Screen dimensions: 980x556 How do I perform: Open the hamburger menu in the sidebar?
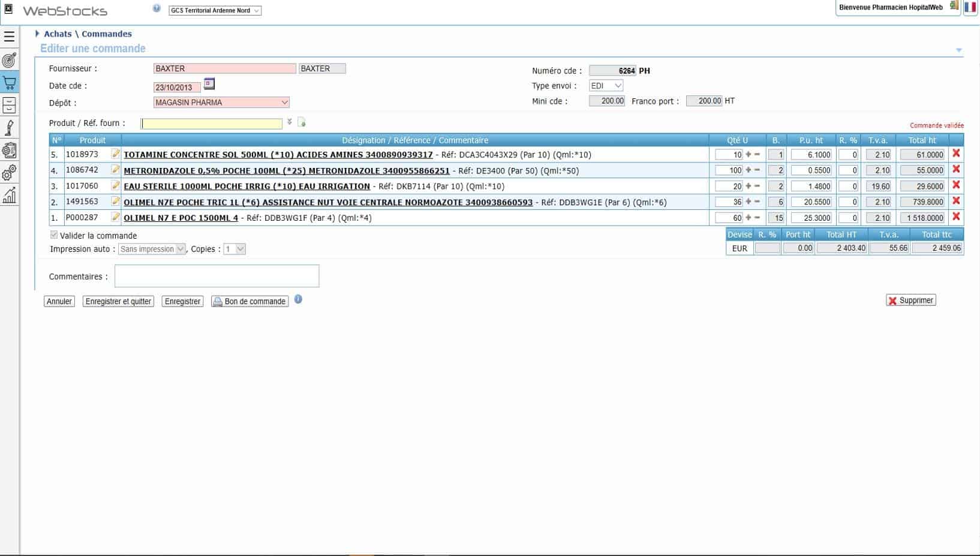[x=9, y=37]
